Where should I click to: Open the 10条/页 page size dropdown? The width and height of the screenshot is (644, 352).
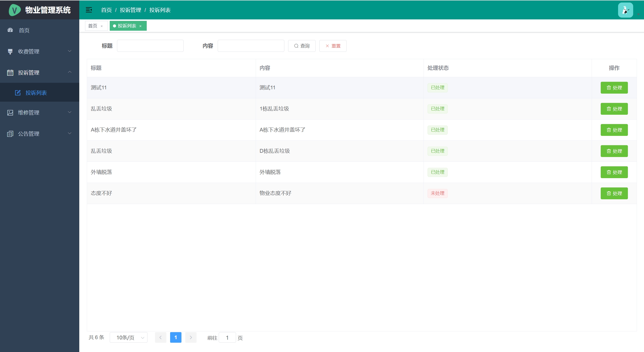129,337
